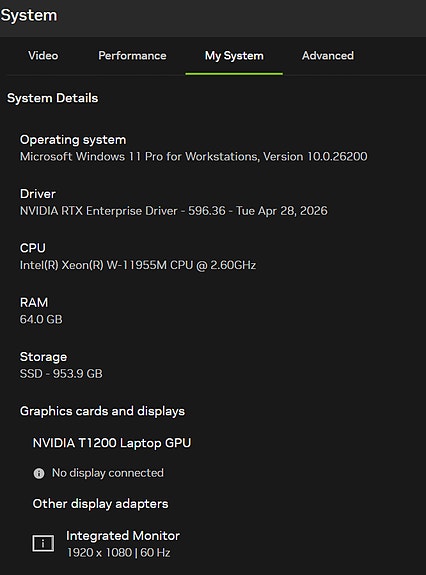Go to the Advanced tab
This screenshot has width=426, height=575.
328,56
